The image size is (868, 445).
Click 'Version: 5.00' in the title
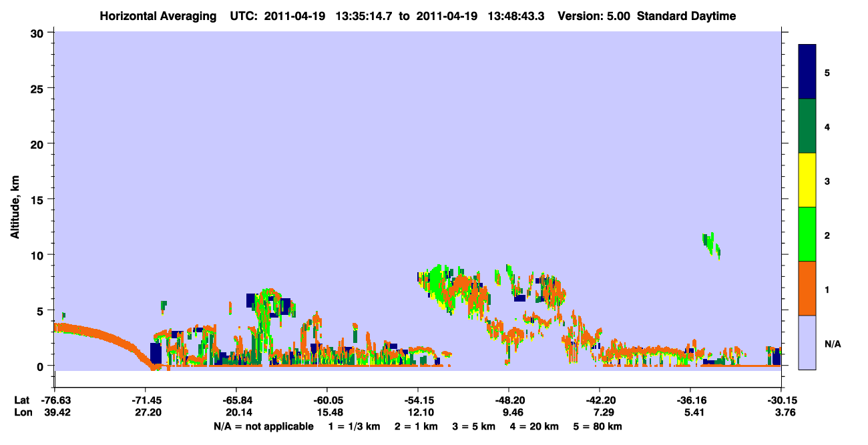click(594, 16)
